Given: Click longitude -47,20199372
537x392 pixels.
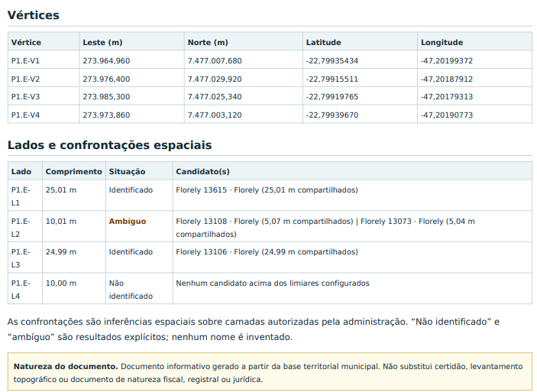Looking at the screenshot, I should click(x=447, y=60).
